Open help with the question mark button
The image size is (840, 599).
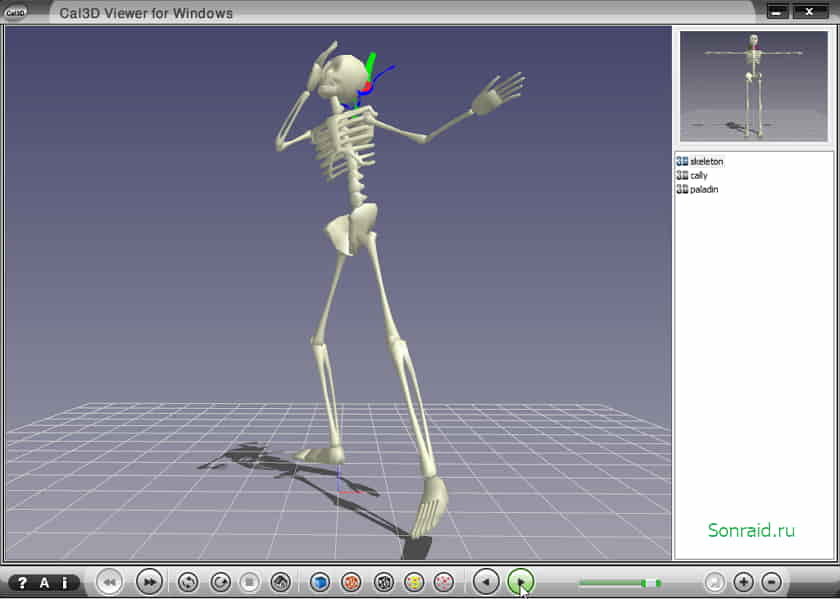point(22,582)
